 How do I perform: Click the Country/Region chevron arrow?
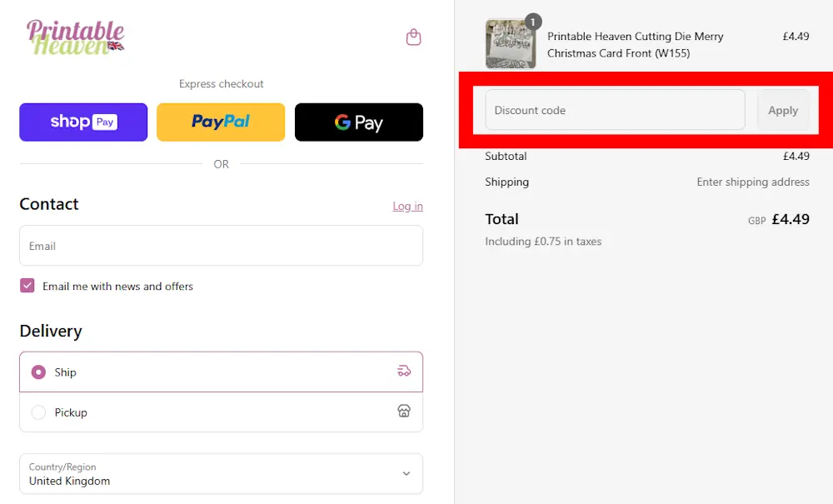(x=407, y=474)
